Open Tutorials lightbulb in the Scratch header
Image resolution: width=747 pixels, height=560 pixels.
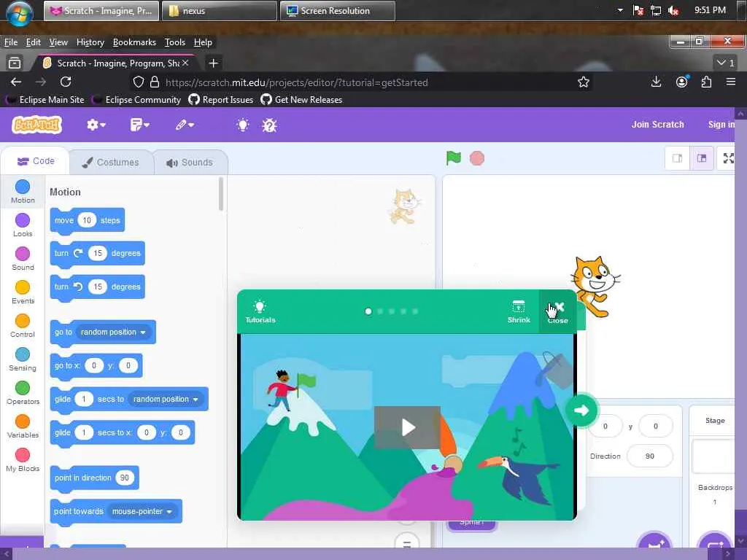(x=243, y=125)
